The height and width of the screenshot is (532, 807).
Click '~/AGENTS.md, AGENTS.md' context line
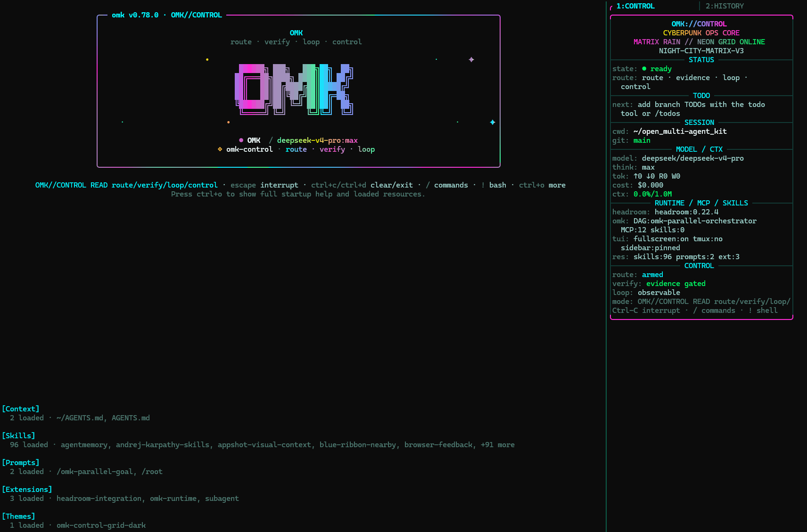point(103,418)
